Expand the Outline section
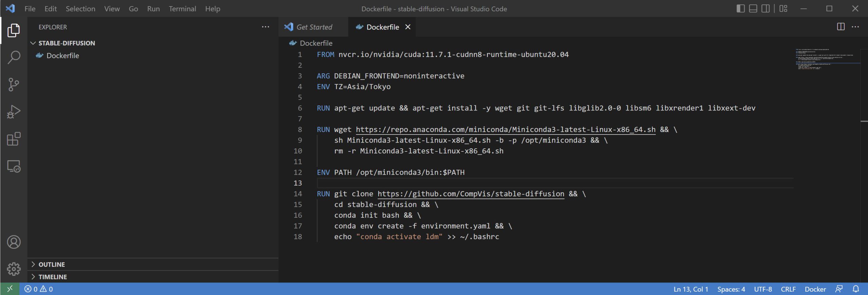This screenshot has width=868, height=295. point(52,264)
